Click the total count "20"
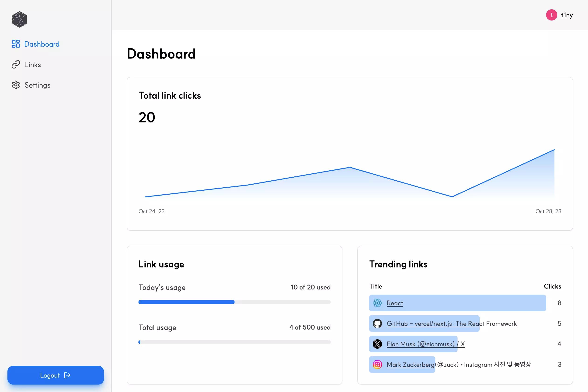Screen dimensions: 588x392 147,117
